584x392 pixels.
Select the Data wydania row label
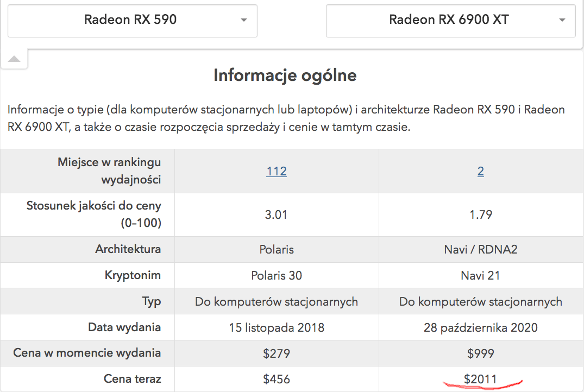click(x=124, y=327)
